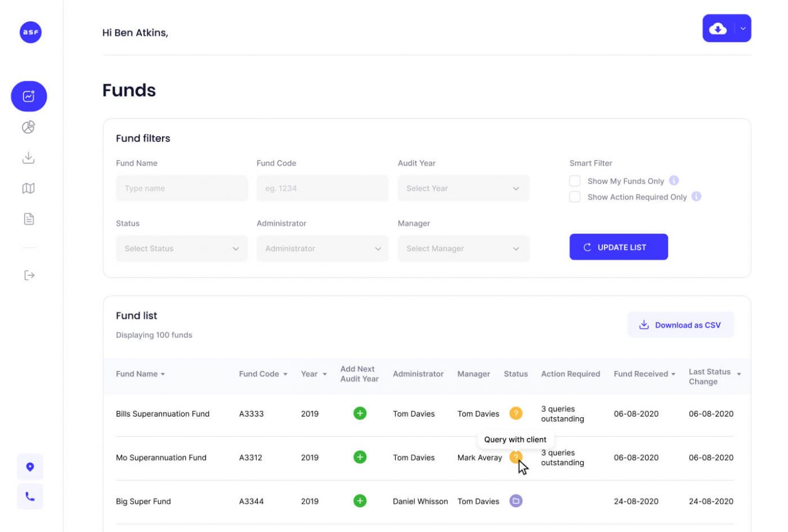This screenshot has height=532, width=788.
Task: Add next audit year for Big Super Fund
Action: pyautogui.click(x=359, y=501)
